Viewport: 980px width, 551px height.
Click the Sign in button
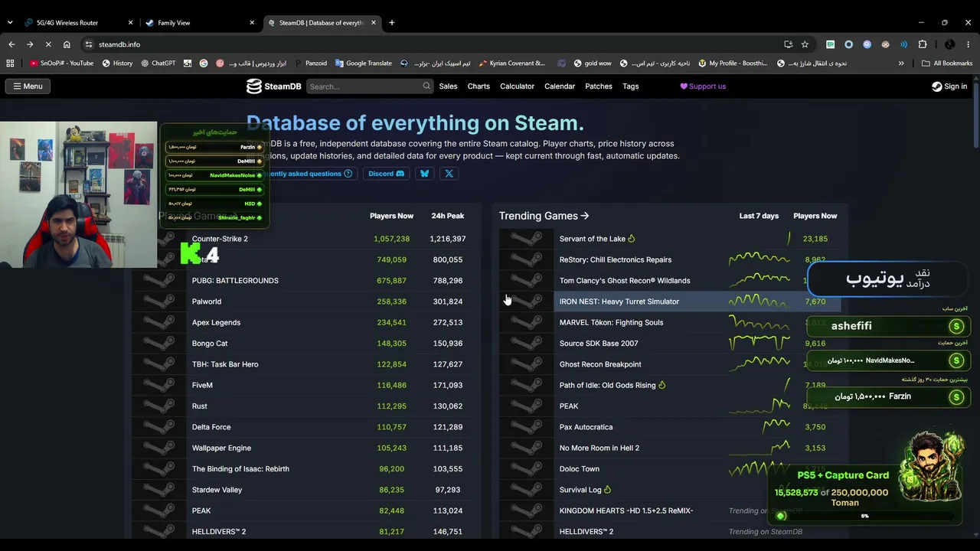click(949, 86)
